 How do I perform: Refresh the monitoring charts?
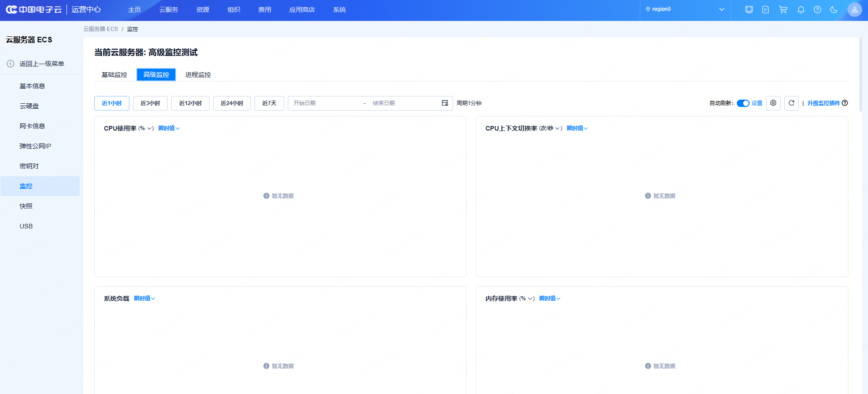(x=791, y=103)
